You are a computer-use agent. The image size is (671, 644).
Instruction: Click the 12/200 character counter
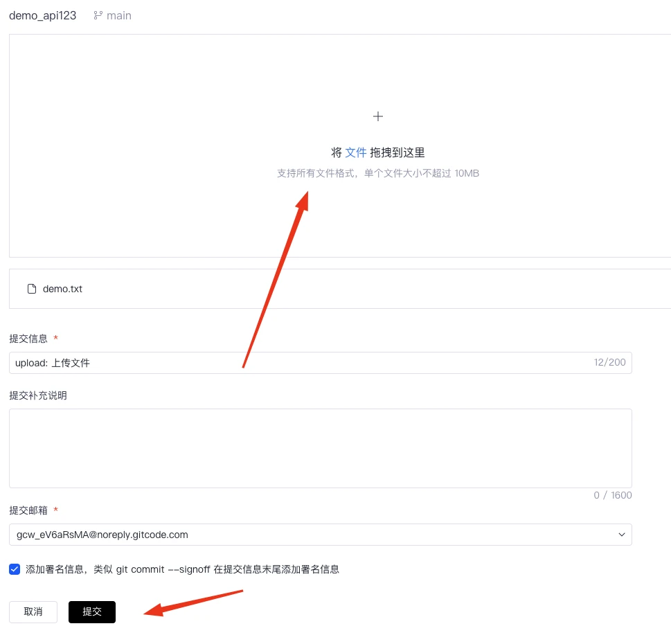click(609, 363)
